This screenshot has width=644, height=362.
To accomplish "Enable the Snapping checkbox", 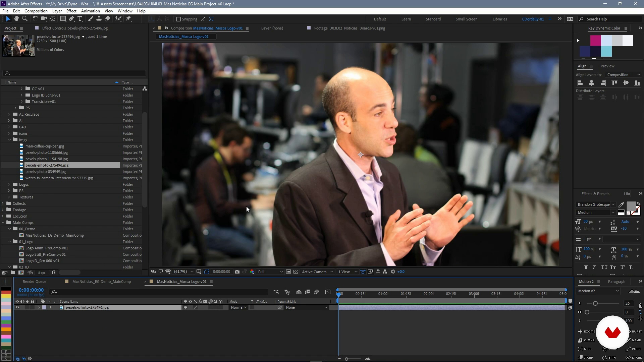I will click(x=178, y=19).
